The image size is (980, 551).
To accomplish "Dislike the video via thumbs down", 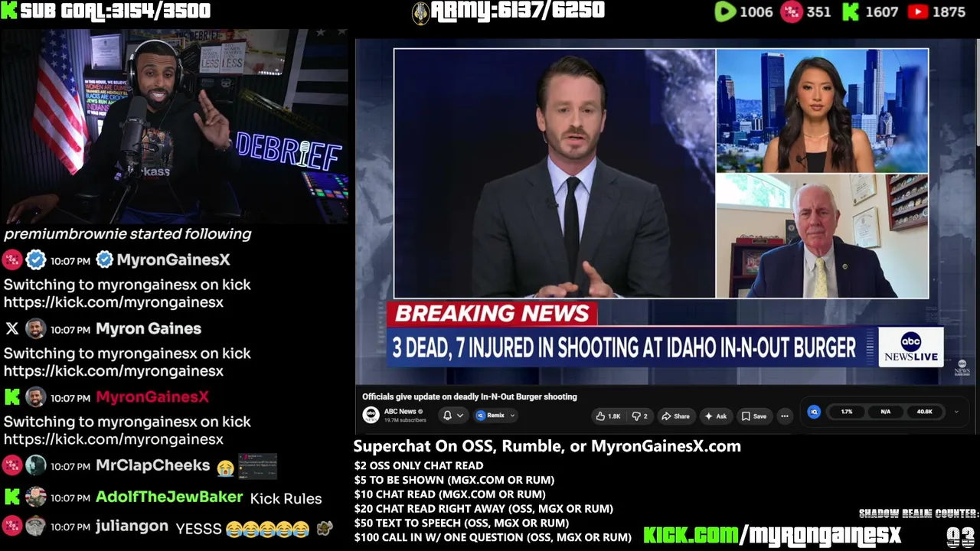I will 640,416.
